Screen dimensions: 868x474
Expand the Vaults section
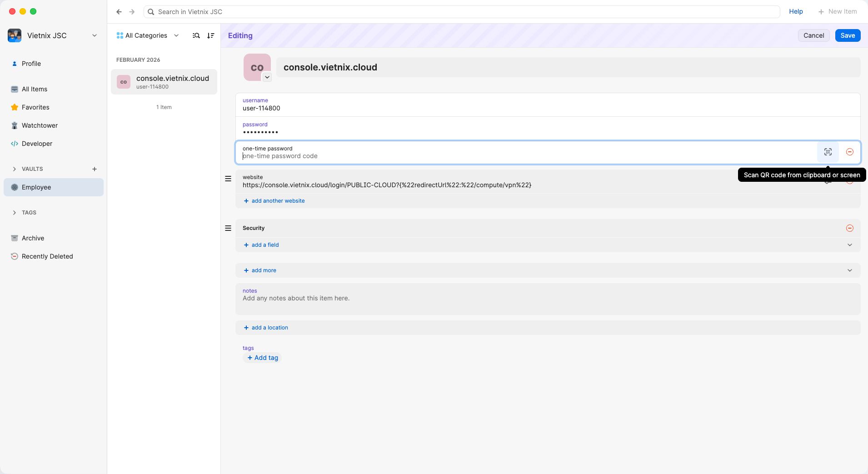coord(15,169)
